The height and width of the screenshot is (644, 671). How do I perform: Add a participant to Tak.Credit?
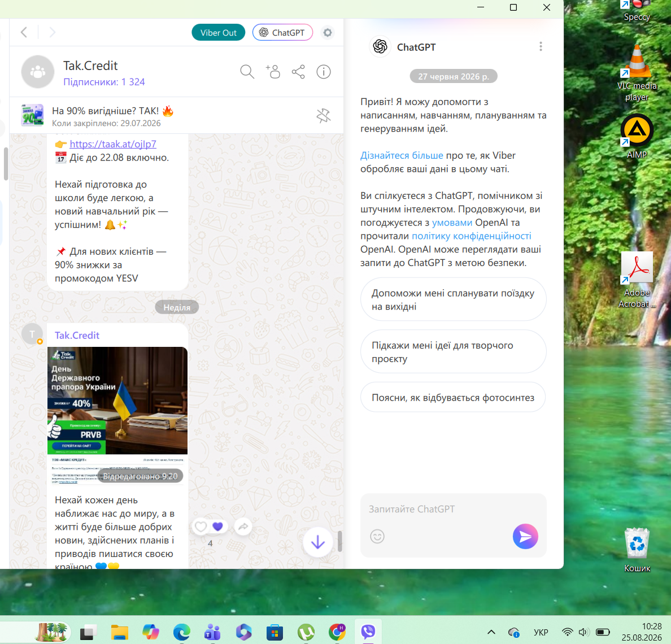tap(273, 71)
